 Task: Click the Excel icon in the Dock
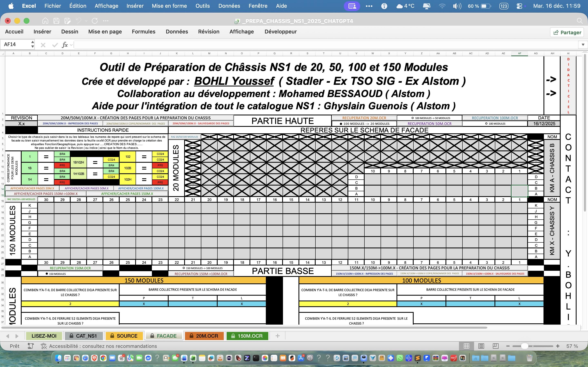193,358
